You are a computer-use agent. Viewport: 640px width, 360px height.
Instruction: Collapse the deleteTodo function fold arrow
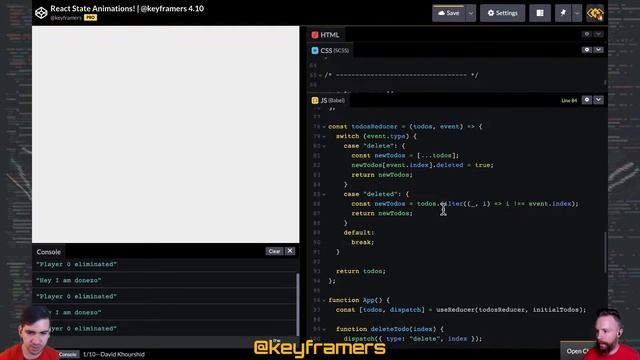tap(324, 329)
